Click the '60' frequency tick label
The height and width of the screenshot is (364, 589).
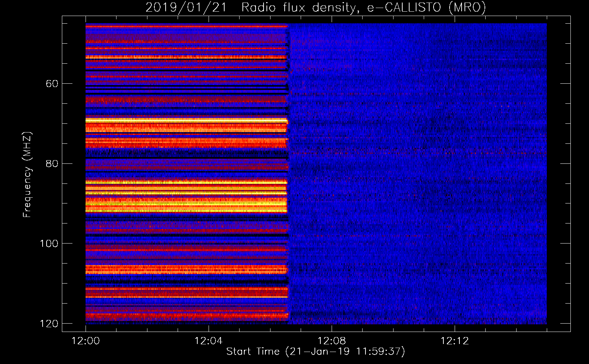click(x=52, y=84)
